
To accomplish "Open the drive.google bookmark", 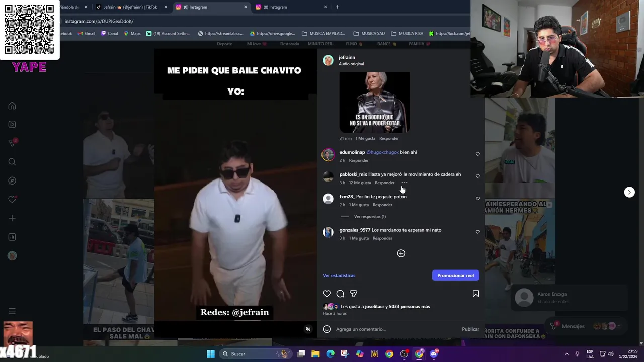I will [273, 34].
